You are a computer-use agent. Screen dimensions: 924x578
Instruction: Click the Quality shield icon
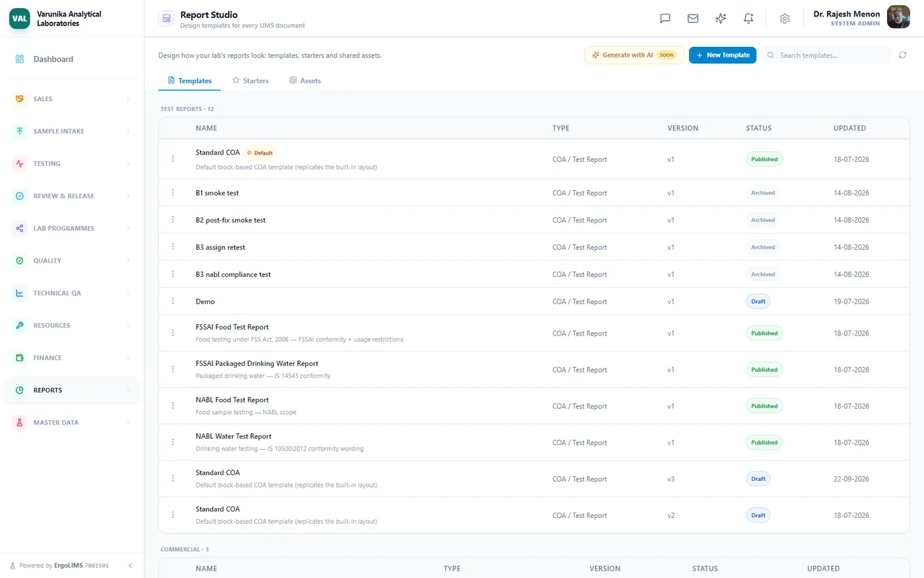[x=20, y=261]
